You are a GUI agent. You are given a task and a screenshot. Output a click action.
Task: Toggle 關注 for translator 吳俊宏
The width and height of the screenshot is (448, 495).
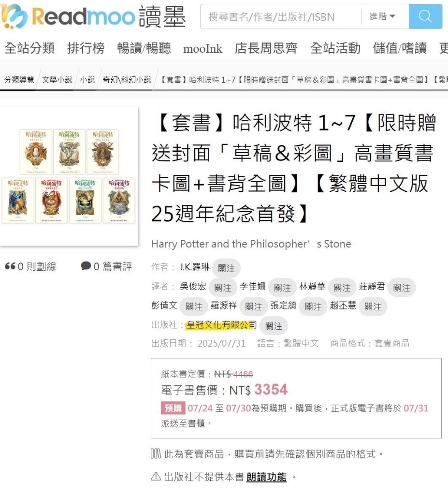click(x=223, y=287)
